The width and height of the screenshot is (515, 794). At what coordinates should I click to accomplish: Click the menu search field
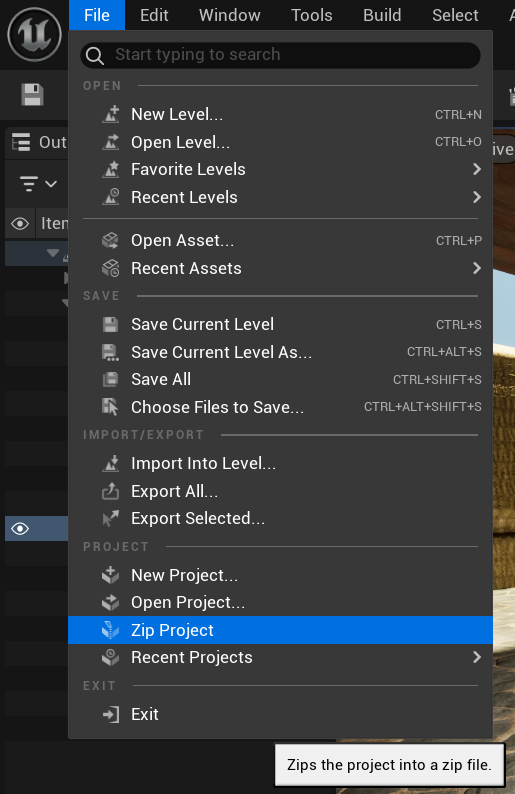coord(280,55)
